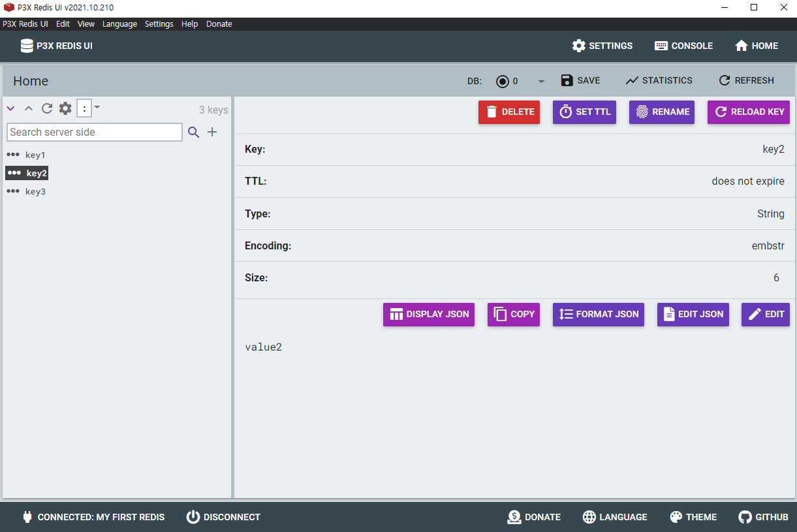Open the View menu
The image size is (797, 532).
pos(86,24)
